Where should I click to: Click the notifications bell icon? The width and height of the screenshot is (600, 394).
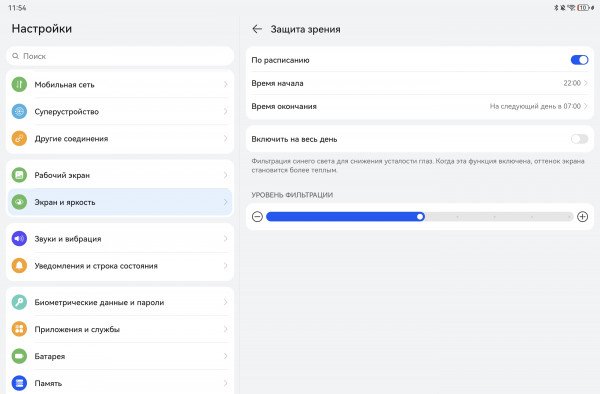pyautogui.click(x=19, y=265)
